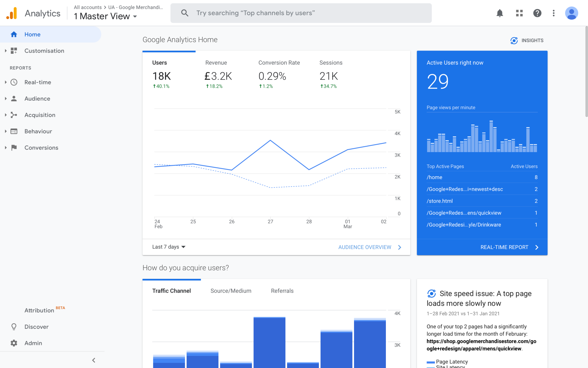Image resolution: width=588 pixels, height=368 pixels.
Task: Click the /home active page row
Action: coord(482,177)
